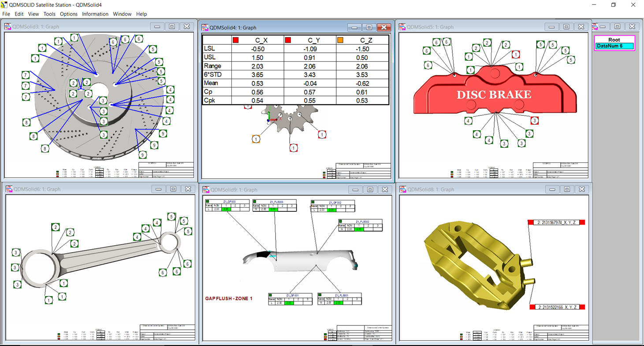Click the Z1_FLS002 label title
The height and width of the screenshot is (346, 644).
(362, 222)
